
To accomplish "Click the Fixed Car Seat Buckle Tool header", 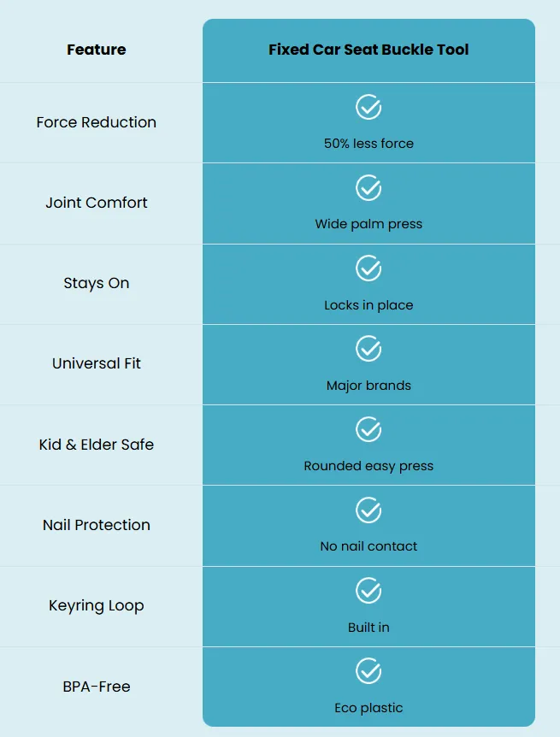I will coord(368,50).
